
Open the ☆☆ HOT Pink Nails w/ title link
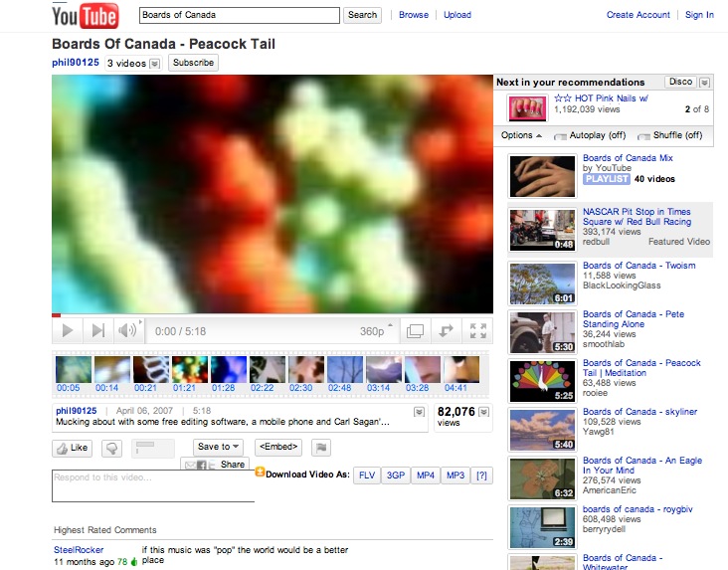pyautogui.click(x=602, y=98)
